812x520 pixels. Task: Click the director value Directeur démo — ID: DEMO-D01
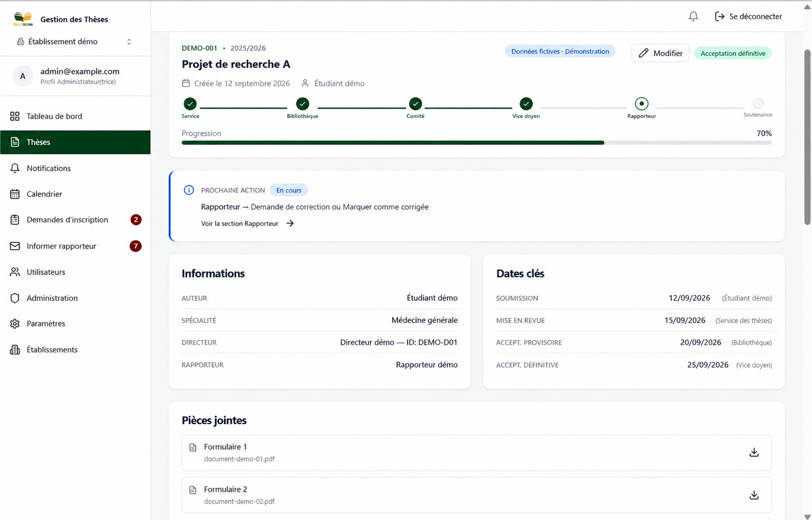pyautogui.click(x=398, y=342)
